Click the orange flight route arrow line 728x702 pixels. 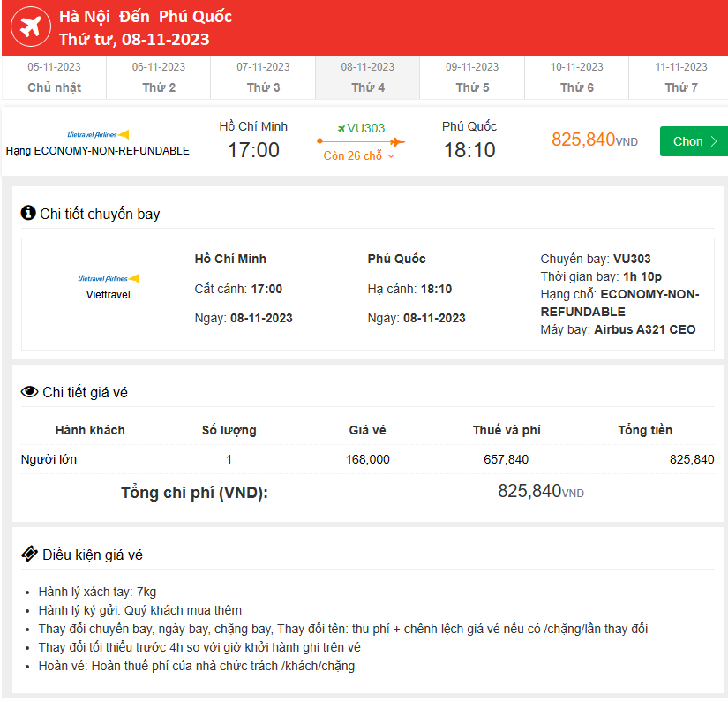coord(360,141)
